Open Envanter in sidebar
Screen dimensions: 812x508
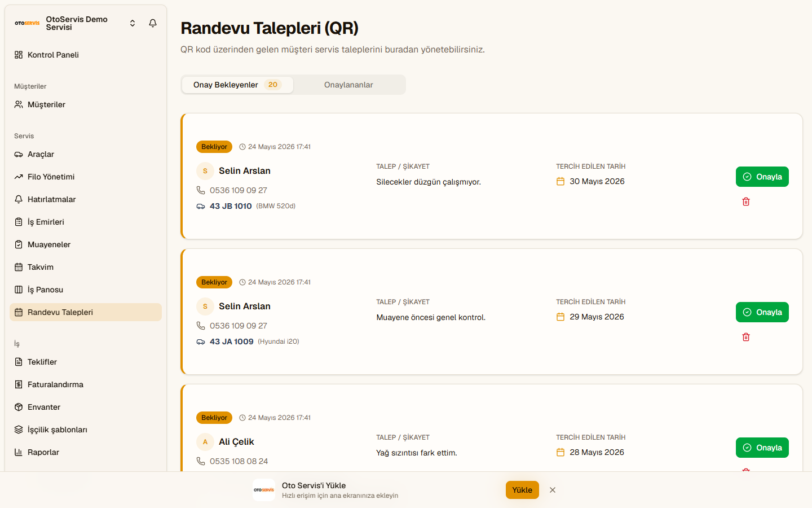click(x=86, y=407)
